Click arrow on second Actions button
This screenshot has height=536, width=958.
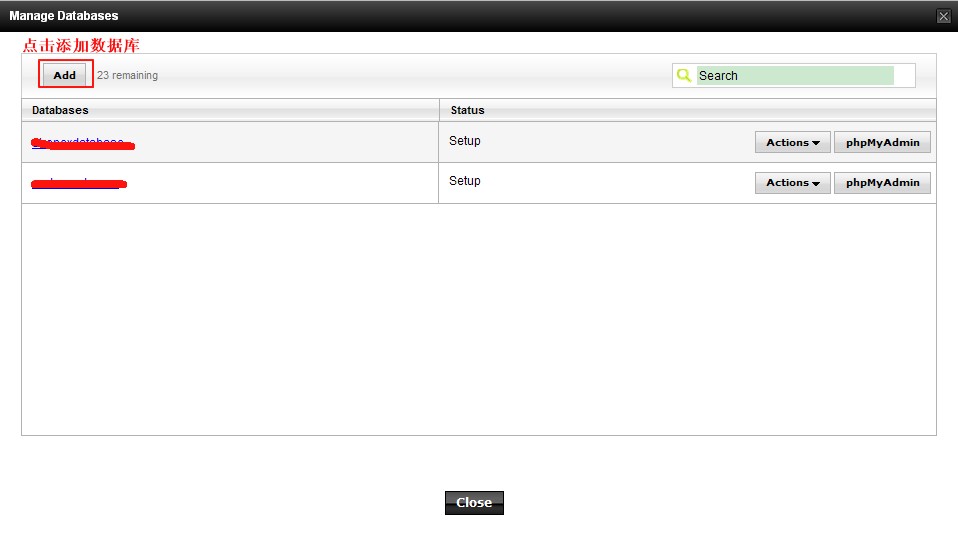pyautogui.click(x=816, y=183)
